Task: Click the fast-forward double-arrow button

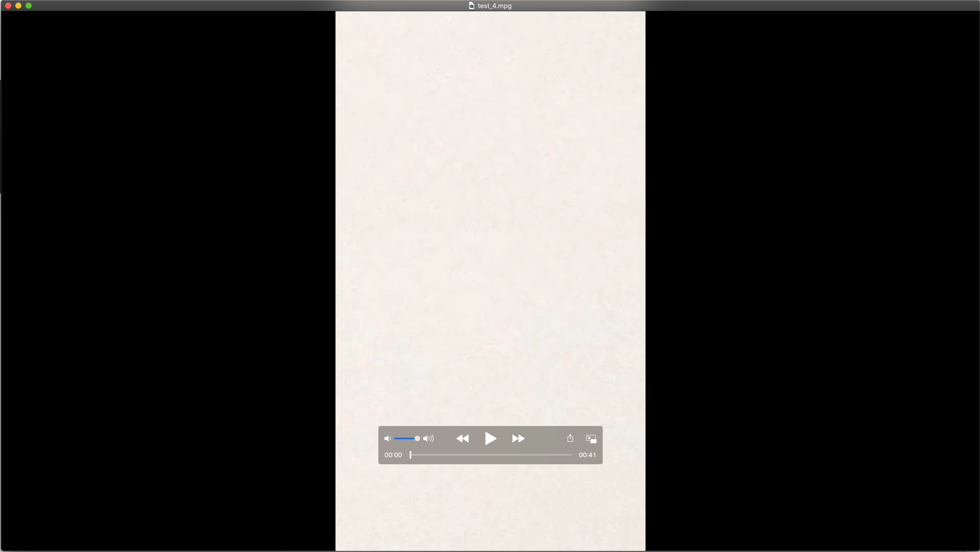Action: 518,438
